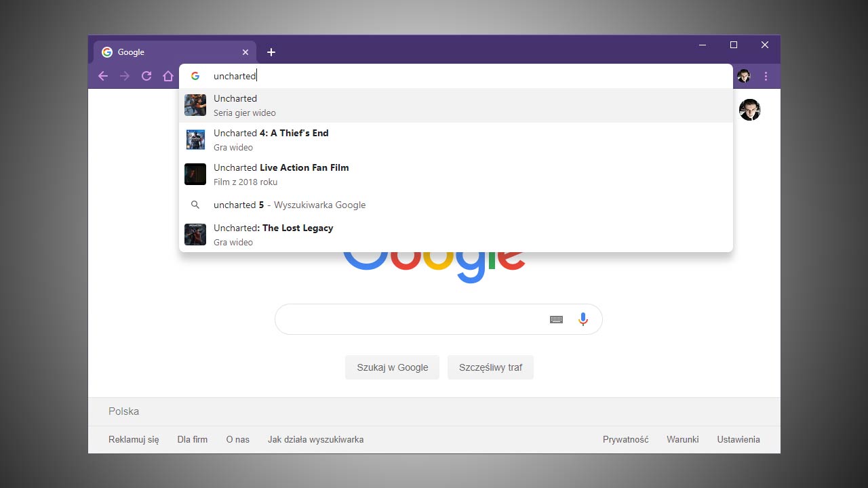Maximize the Chrome window
The height and width of the screenshot is (488, 868).
(x=734, y=45)
